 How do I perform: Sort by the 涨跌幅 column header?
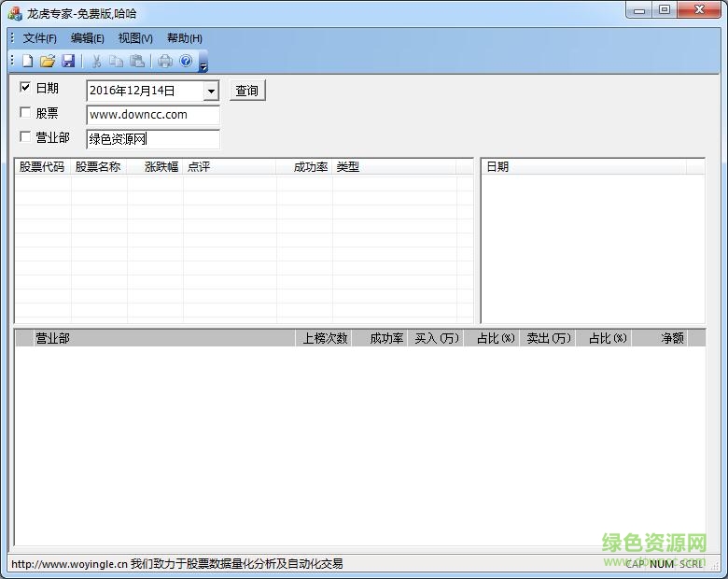click(155, 167)
